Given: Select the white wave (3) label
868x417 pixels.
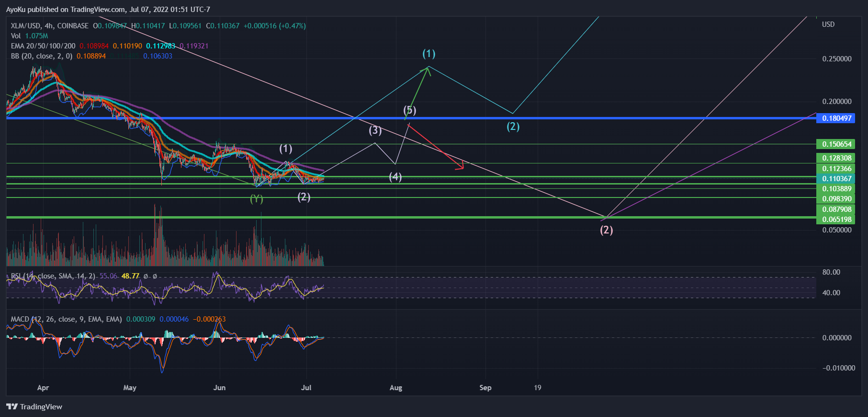Looking at the screenshot, I should pyautogui.click(x=375, y=130).
